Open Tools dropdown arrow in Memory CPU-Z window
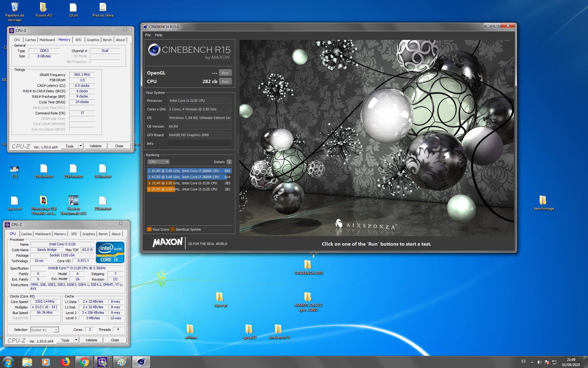Screen dimensions: 588x368 81,146
